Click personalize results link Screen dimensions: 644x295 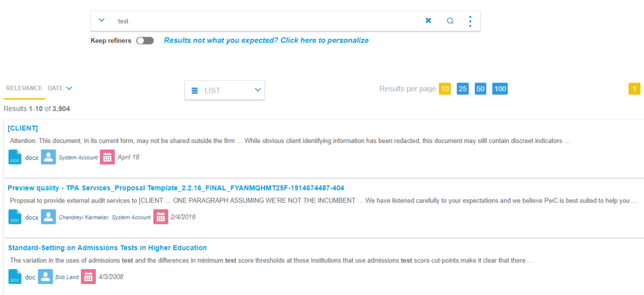pyautogui.click(x=266, y=40)
